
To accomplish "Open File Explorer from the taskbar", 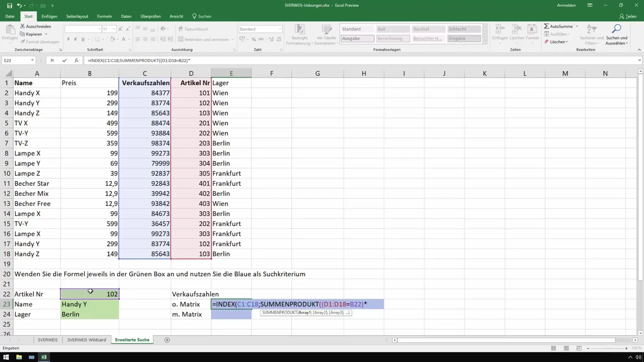I will click(x=19, y=357).
